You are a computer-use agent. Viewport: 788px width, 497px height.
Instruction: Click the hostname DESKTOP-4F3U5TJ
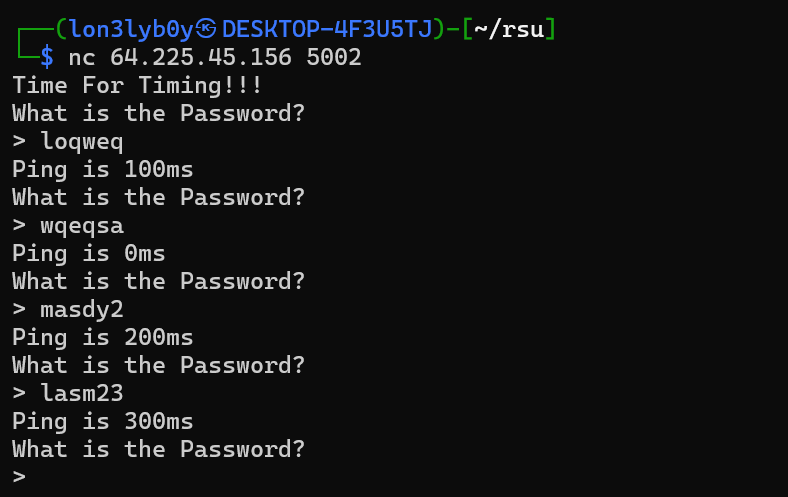pos(326,29)
